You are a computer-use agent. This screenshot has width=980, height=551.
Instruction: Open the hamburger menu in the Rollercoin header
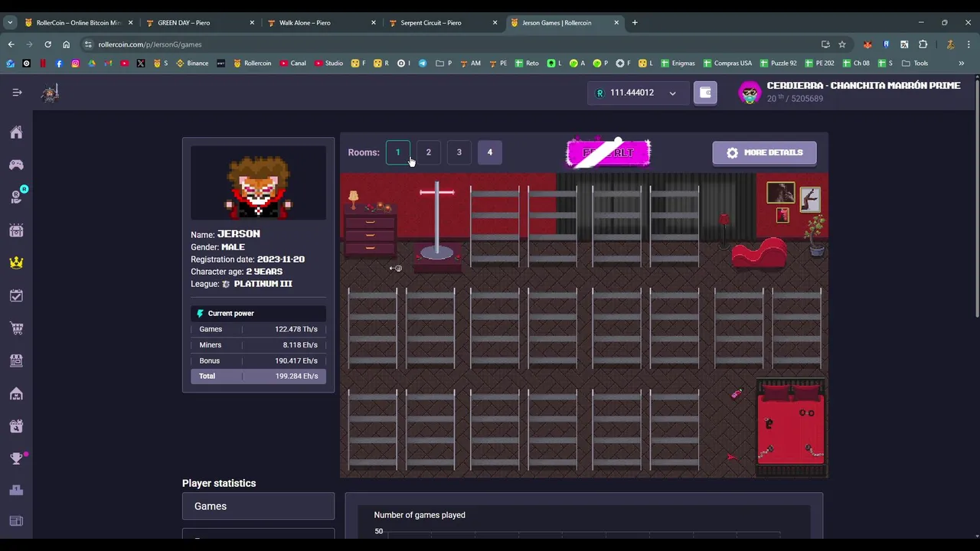[x=17, y=93]
